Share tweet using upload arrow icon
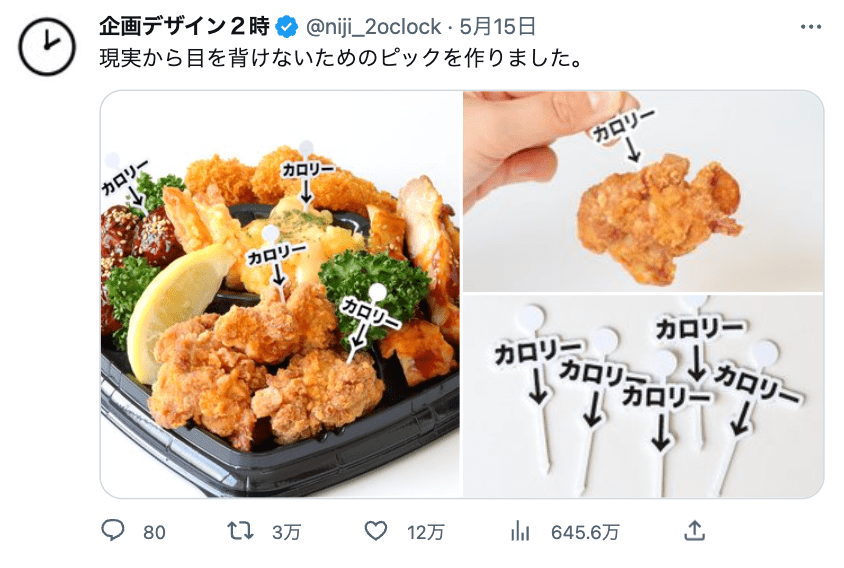Screen dimensions: 844x568 coord(694,531)
